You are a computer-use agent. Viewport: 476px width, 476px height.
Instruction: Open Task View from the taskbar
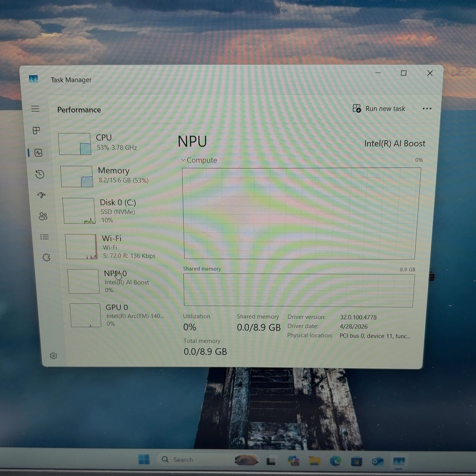pos(271,461)
